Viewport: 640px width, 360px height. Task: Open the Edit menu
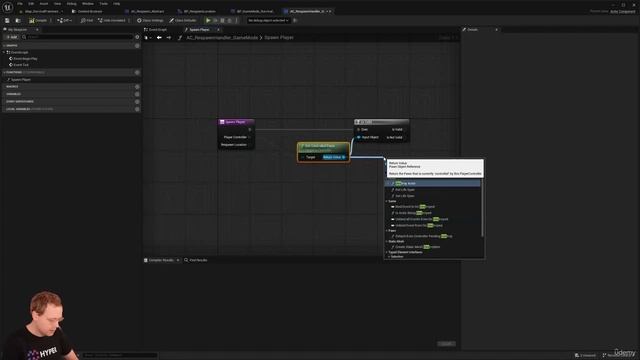(31, 4)
